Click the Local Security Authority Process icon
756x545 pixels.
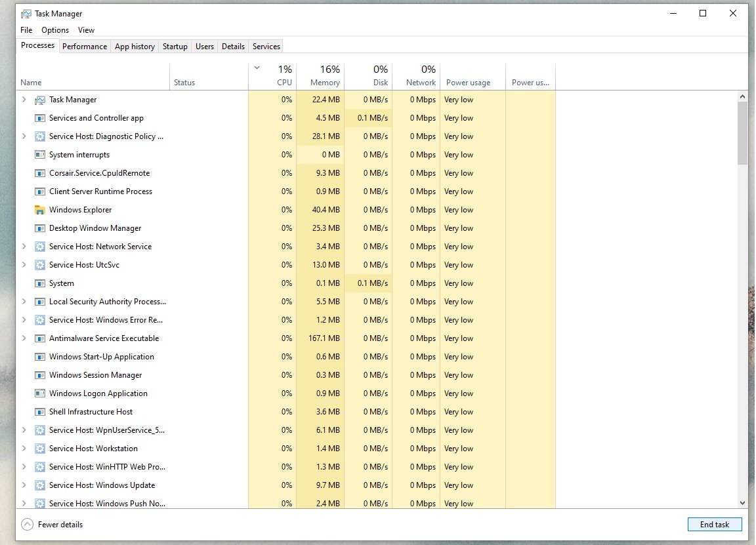(40, 302)
